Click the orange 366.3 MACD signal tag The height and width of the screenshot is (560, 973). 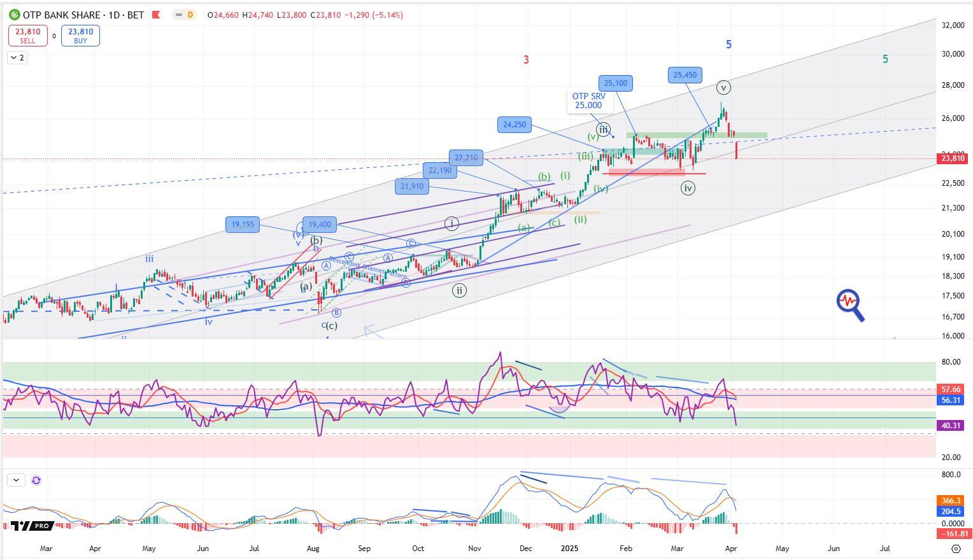tap(951, 501)
